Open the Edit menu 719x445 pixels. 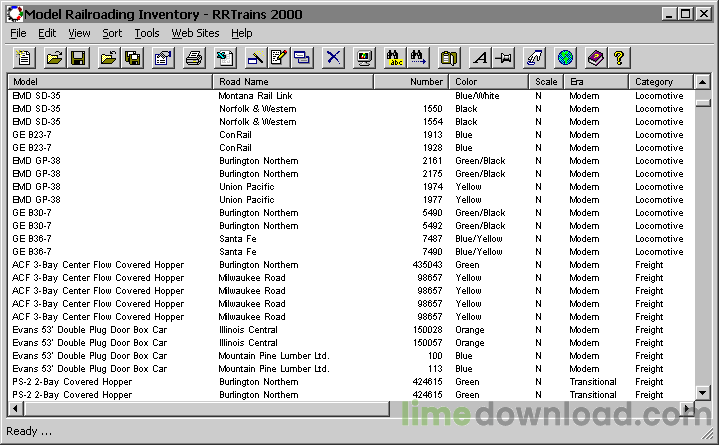click(x=47, y=33)
